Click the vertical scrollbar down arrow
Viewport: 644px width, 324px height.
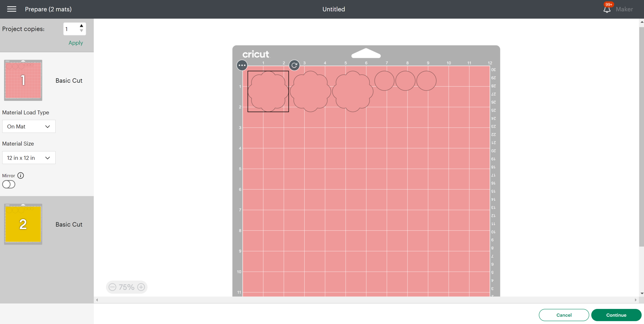click(641, 293)
